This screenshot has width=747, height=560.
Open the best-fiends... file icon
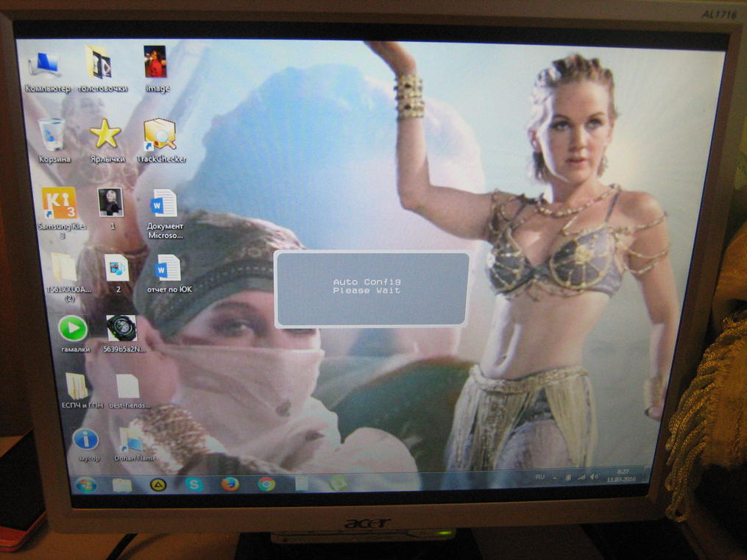click(129, 391)
